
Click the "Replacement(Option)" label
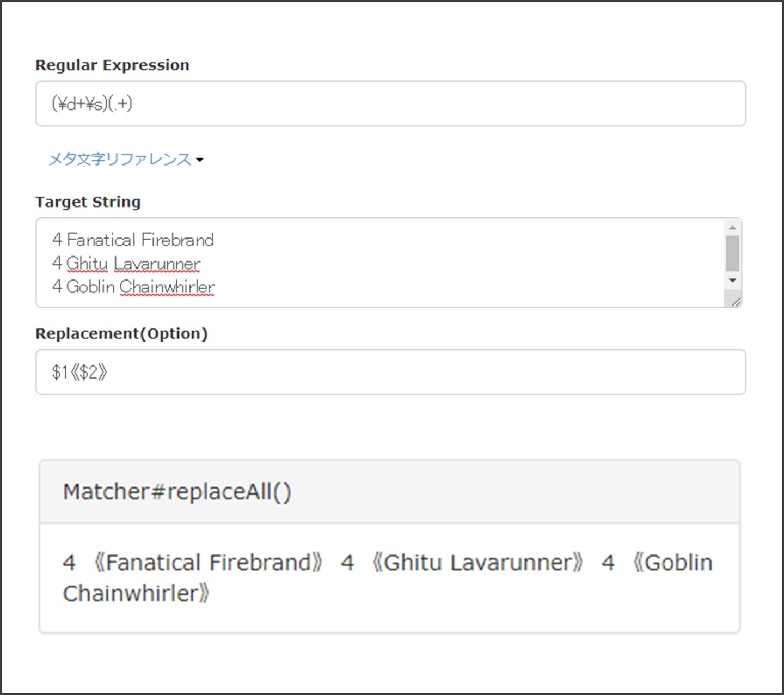(x=121, y=334)
